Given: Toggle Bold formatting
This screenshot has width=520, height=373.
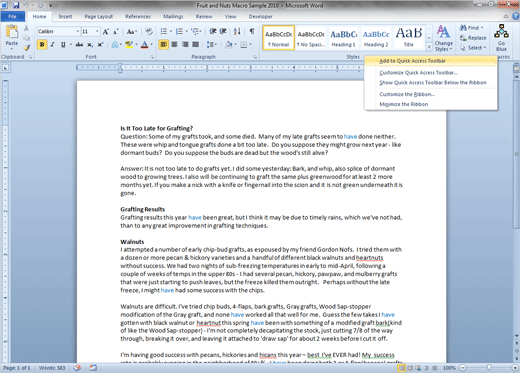Looking at the screenshot, I should click(42, 45).
